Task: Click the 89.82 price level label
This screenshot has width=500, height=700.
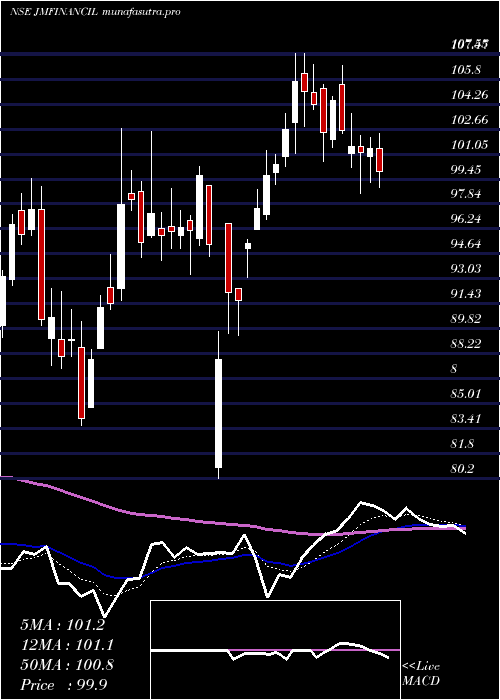Action: 467,319
